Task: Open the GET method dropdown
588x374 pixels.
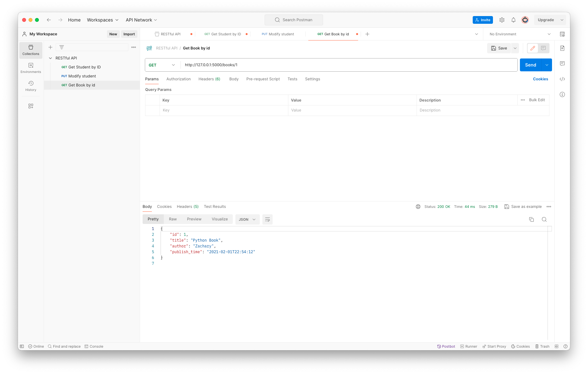Action: click(162, 65)
